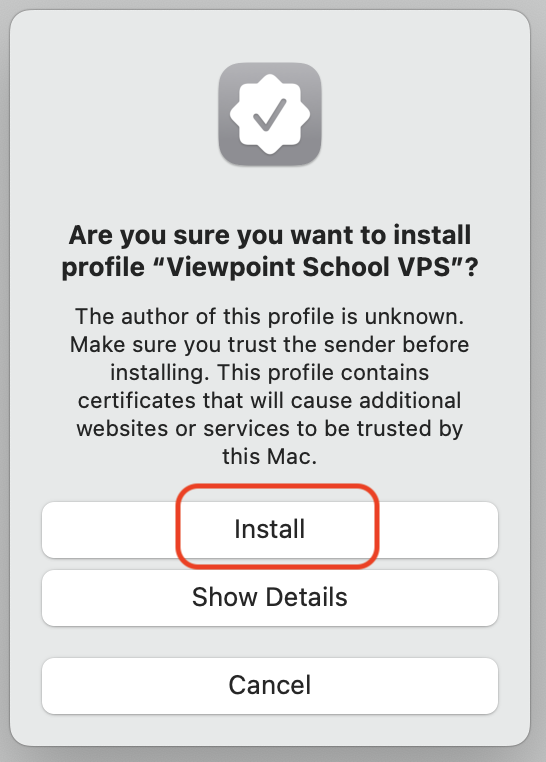546x762 pixels.
Task: Click the right edge of Install button
Action: pos(486,529)
